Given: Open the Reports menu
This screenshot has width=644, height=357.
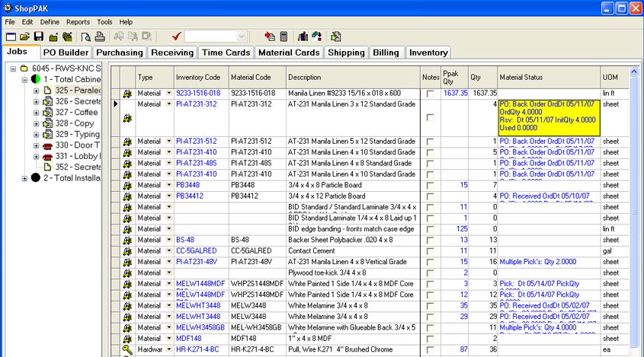Looking at the screenshot, I should tap(78, 22).
